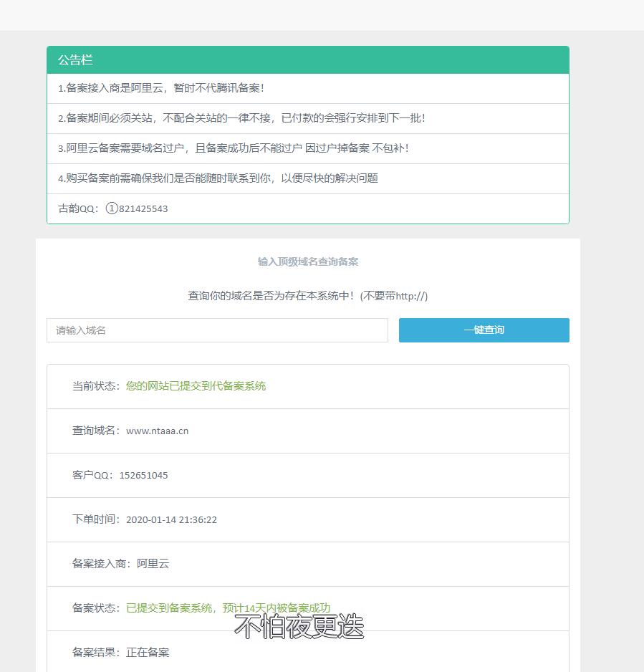Select the first notice about 阿里云 备案接入商
644x672 pixels.
click(161, 88)
